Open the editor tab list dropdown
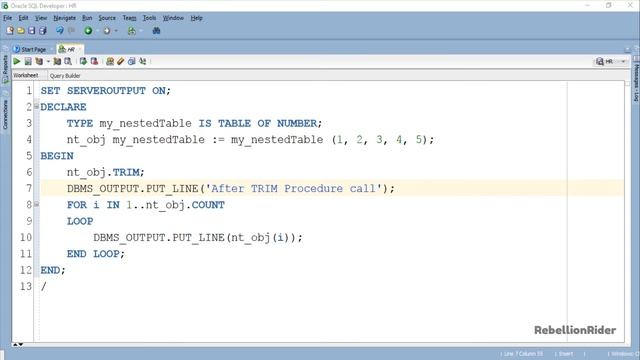This screenshot has height=360, width=640. tap(627, 49)
